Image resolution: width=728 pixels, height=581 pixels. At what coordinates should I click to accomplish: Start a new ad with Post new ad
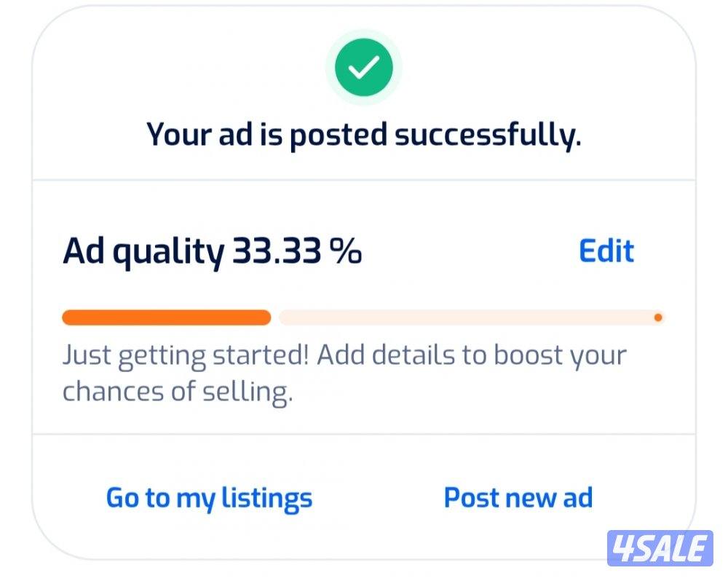coord(518,498)
